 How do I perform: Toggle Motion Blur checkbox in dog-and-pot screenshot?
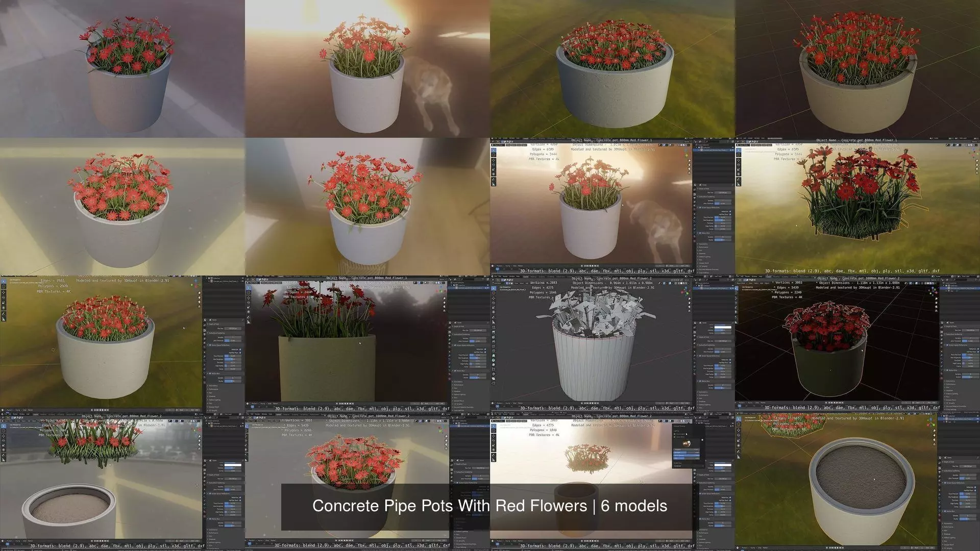pos(700,233)
